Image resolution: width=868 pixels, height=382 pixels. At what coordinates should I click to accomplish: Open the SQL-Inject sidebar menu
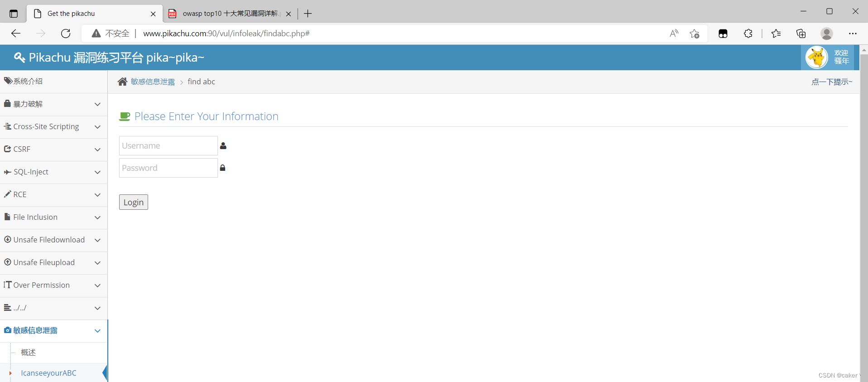point(53,172)
